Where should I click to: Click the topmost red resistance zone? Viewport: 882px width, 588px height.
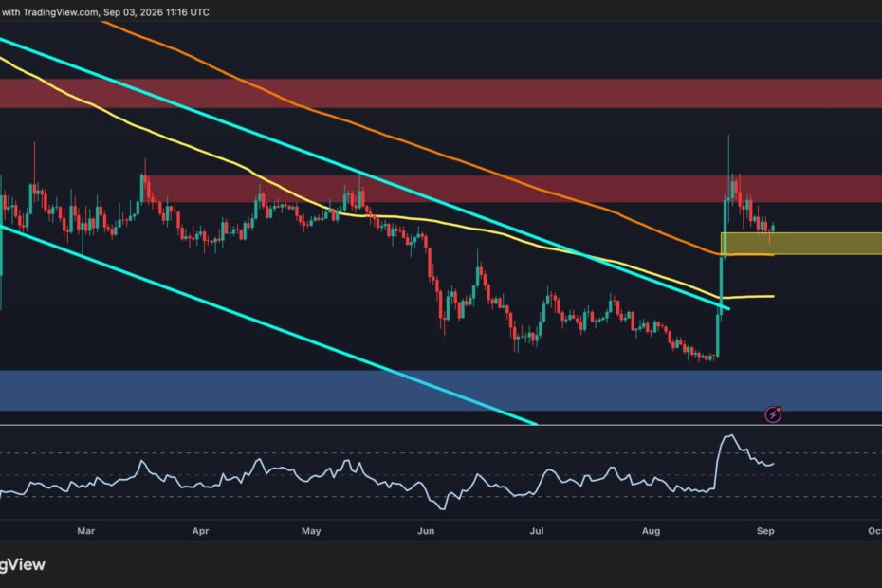(x=441, y=93)
